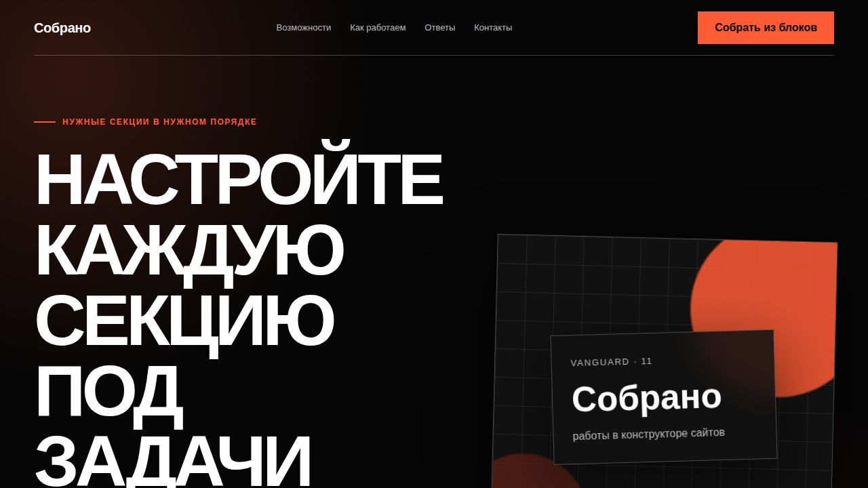
Task: Select the Ответы nav item
Action: pyautogui.click(x=440, y=28)
